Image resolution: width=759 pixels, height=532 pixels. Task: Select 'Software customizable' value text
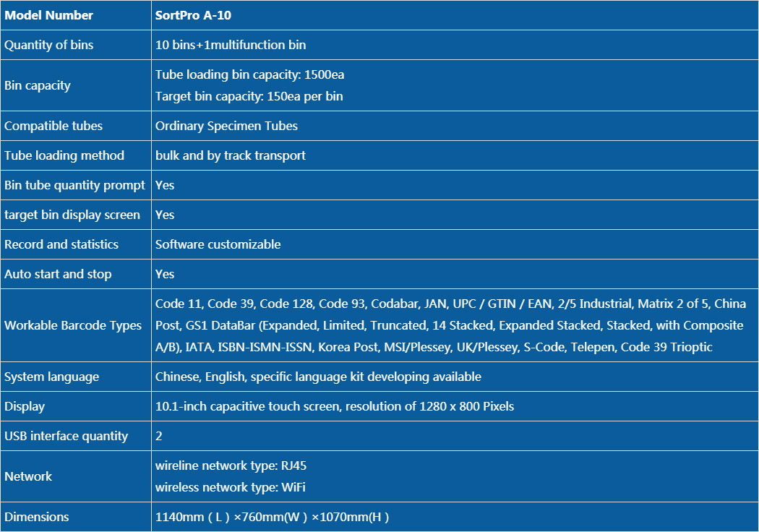click(x=218, y=244)
